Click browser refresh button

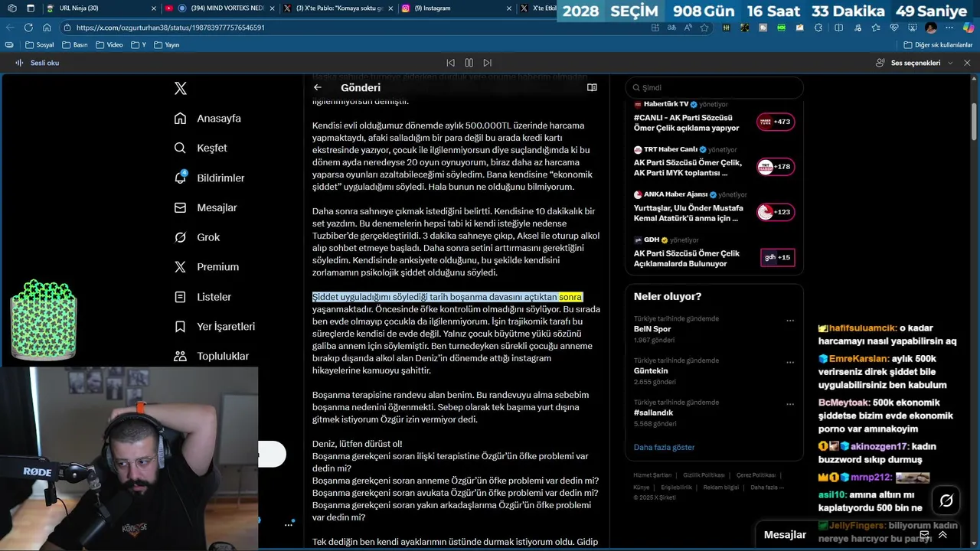(28, 28)
